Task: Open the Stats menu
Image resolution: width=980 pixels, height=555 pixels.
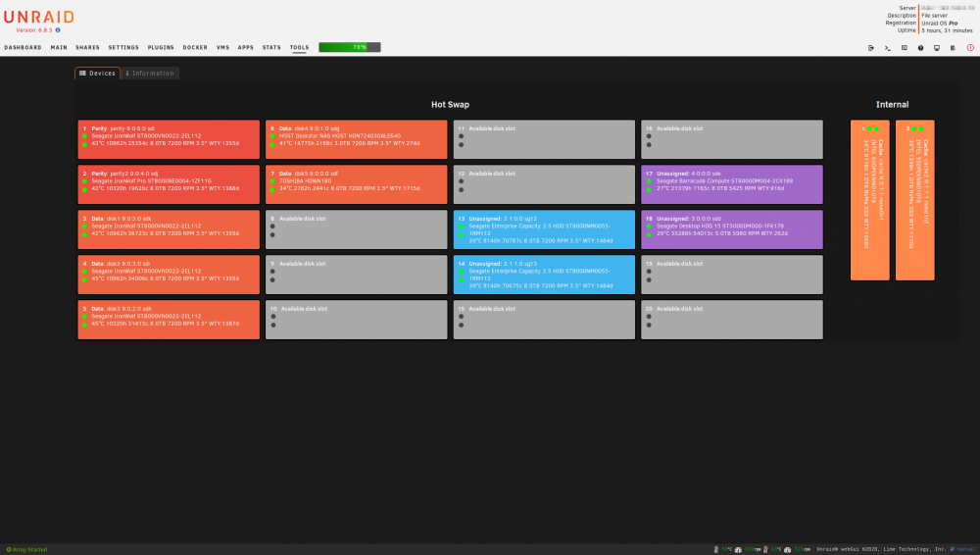Action: click(271, 47)
